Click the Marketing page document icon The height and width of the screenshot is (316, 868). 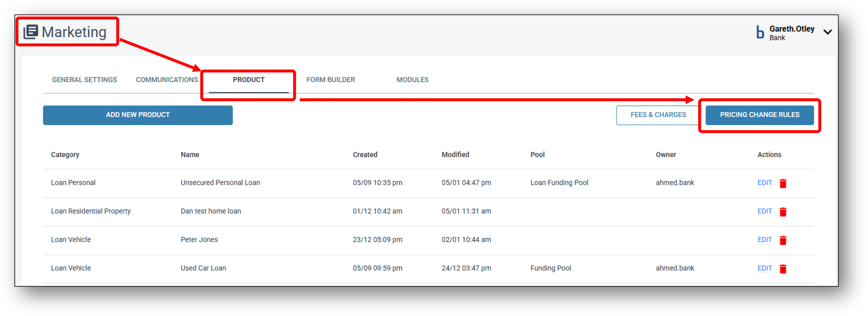pyautogui.click(x=31, y=32)
